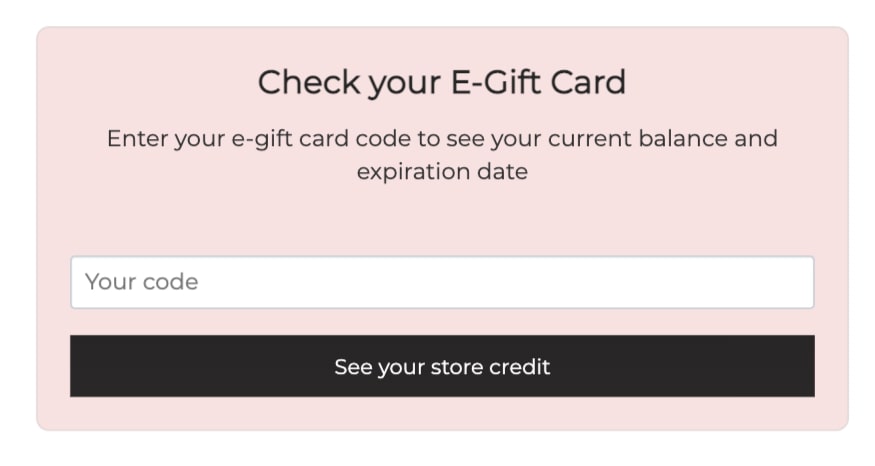Viewport: 875px width, 466px height.
Task: Click "store credit" text on the black button
Action: pyautogui.click(x=491, y=367)
